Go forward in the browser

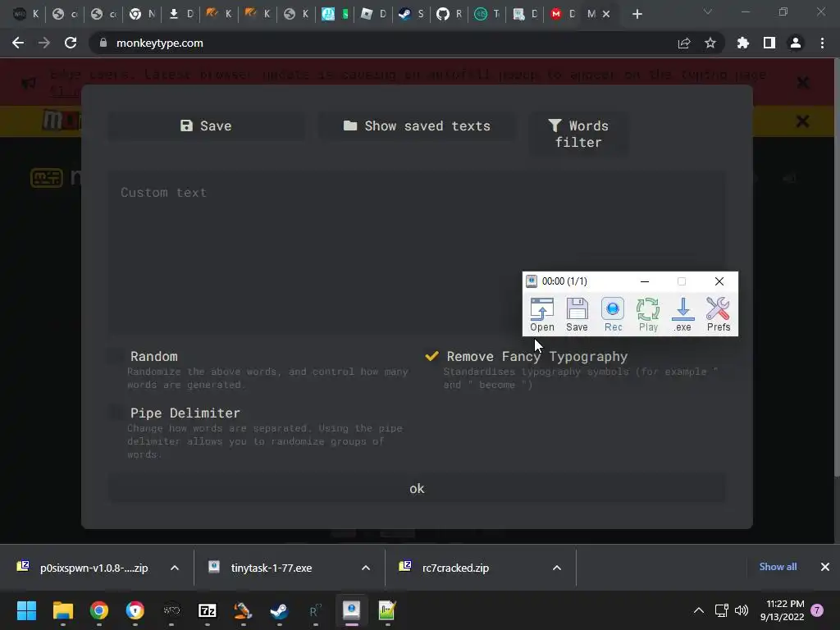click(x=44, y=43)
